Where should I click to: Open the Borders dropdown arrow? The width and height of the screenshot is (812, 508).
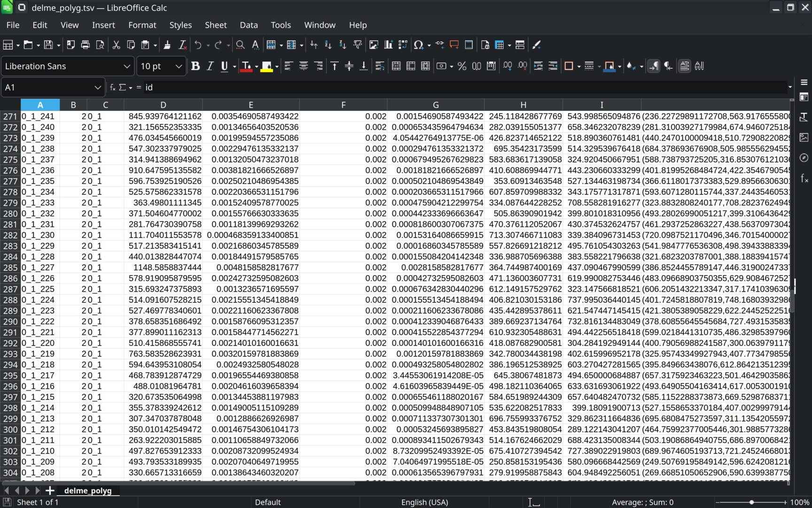(578, 66)
